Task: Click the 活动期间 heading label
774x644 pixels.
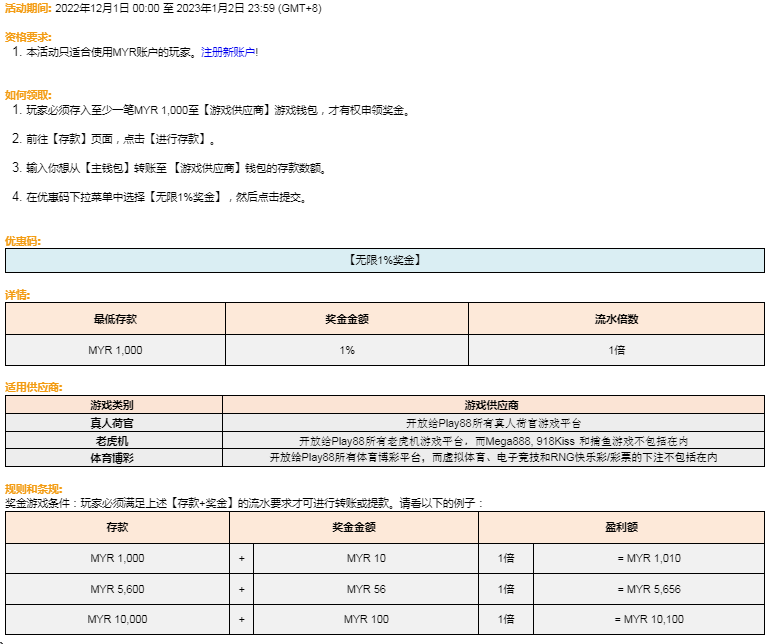Action: point(27,7)
